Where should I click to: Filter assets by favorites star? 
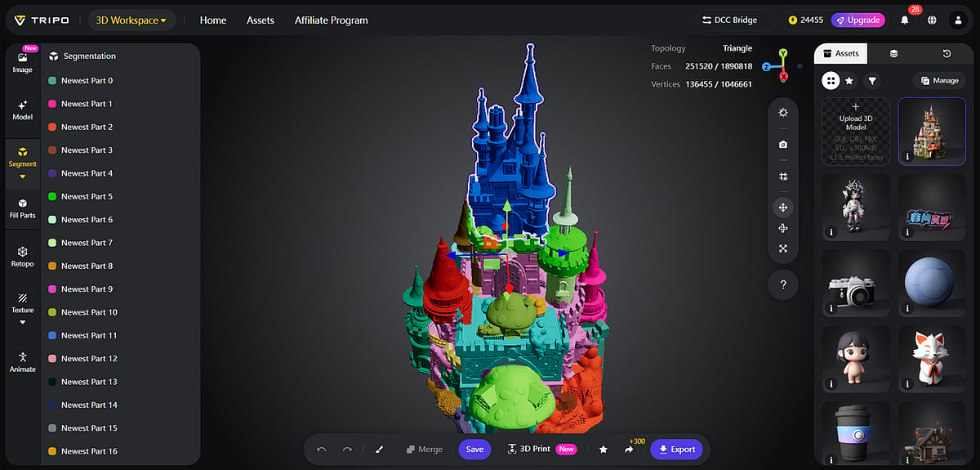coord(849,81)
